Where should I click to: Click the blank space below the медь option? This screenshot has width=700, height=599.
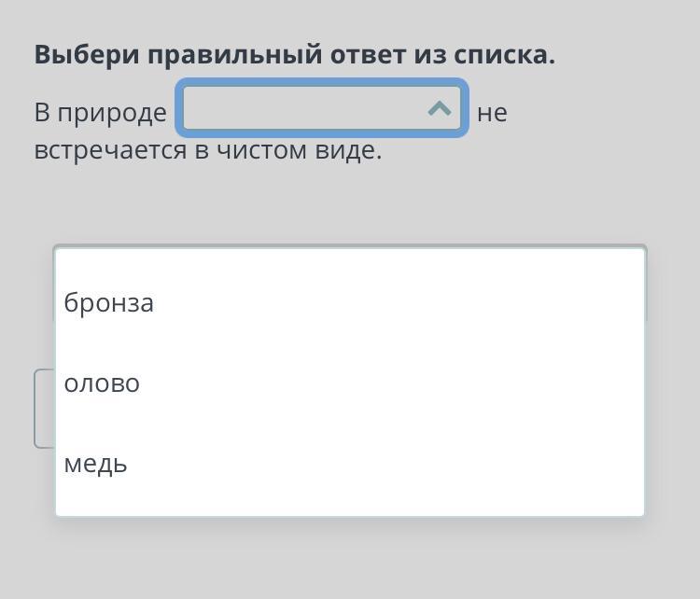coord(350,499)
